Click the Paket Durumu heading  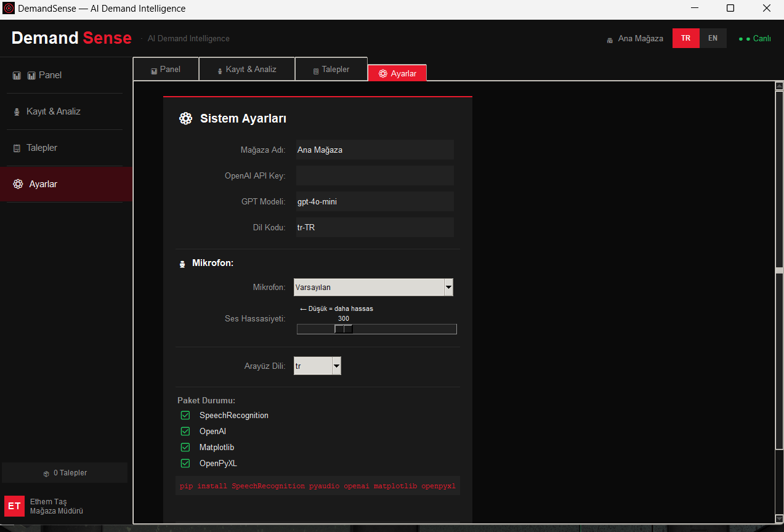[206, 400]
